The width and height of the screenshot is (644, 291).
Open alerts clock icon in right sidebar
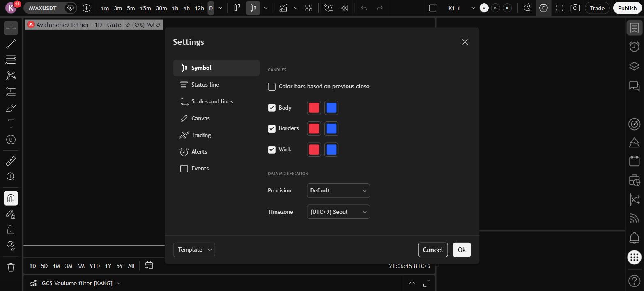(x=635, y=46)
